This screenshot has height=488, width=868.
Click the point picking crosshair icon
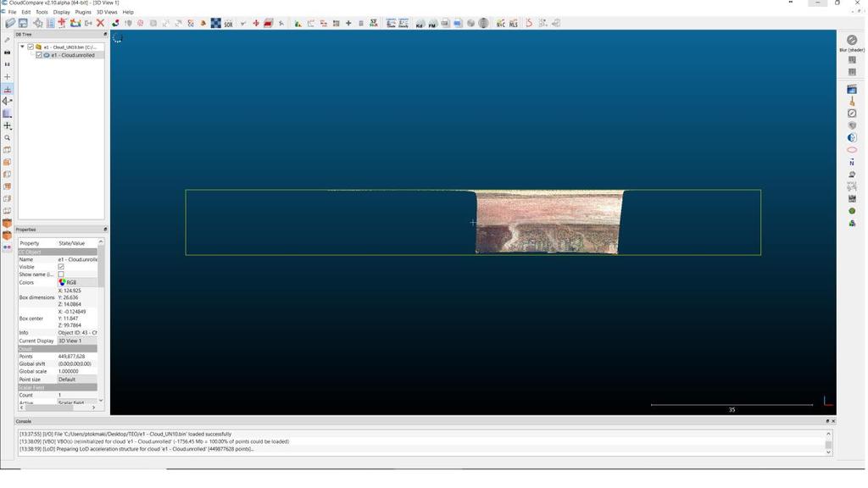[x=37, y=23]
